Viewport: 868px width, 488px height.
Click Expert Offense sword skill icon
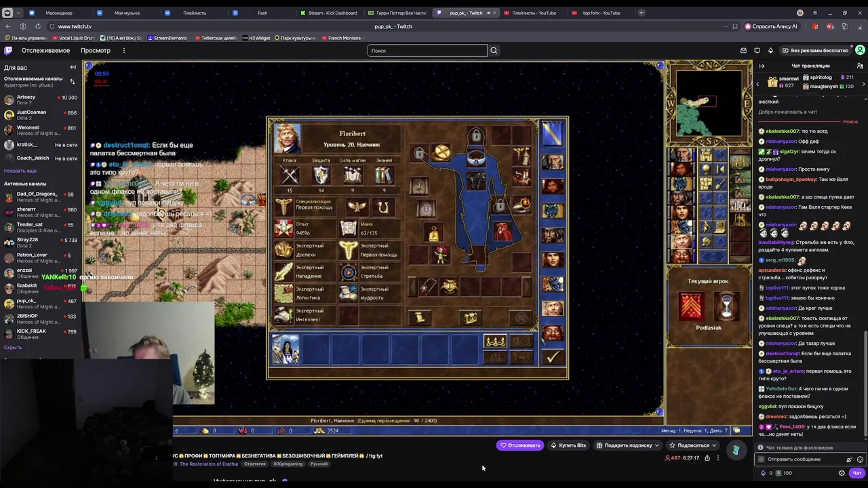283,272
